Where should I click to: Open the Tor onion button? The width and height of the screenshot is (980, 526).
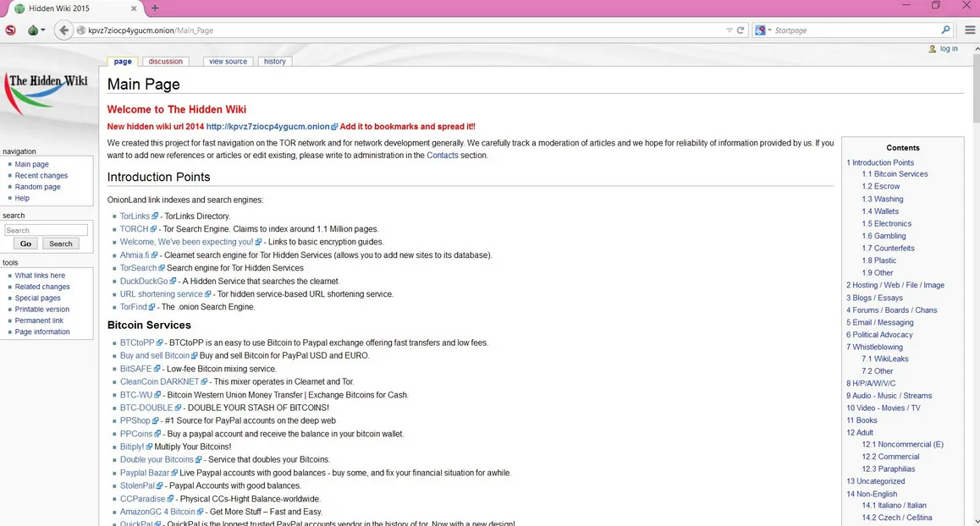[x=36, y=30]
